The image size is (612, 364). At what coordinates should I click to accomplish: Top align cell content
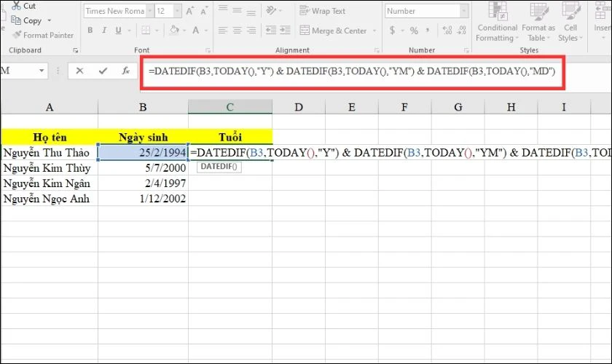click(222, 9)
